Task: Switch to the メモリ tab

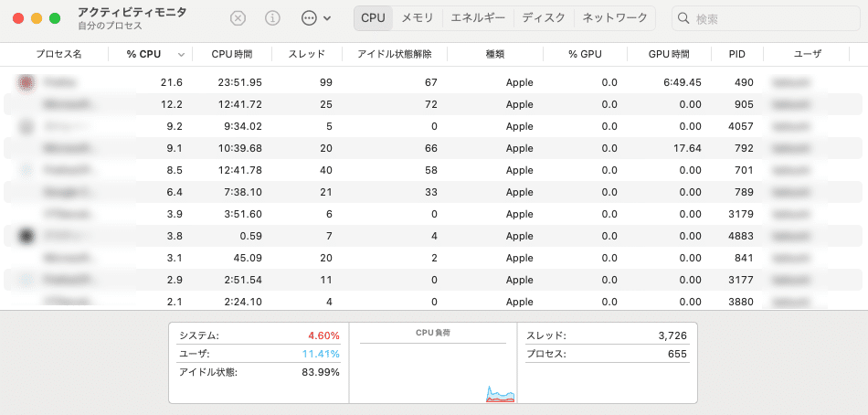Action: [x=418, y=18]
